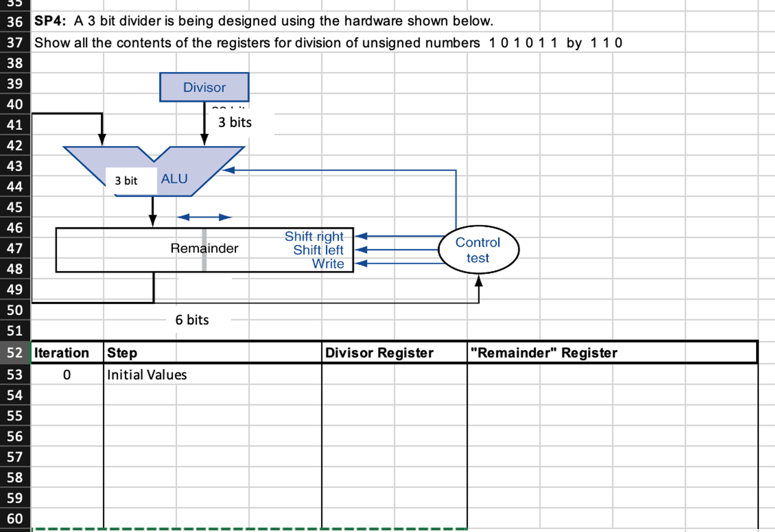This screenshot has width=775, height=532.
Task: Select the Step column header cell
Action: click(x=122, y=353)
